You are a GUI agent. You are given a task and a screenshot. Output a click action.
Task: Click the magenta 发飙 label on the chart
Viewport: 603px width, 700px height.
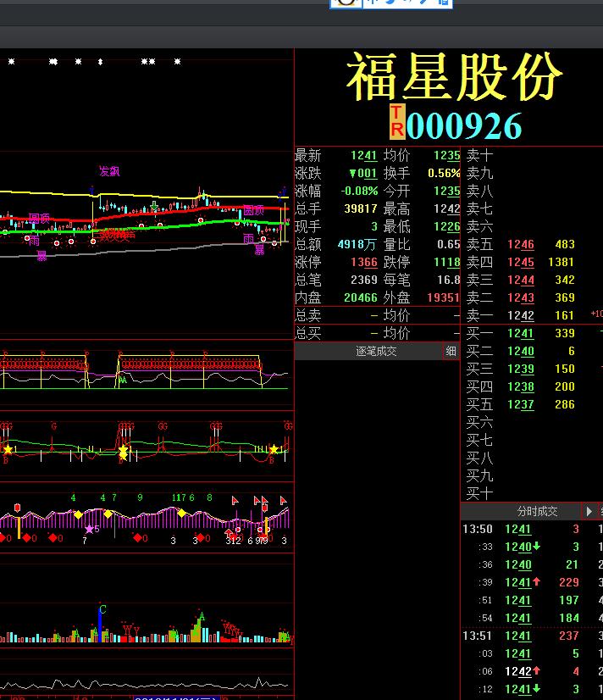(x=109, y=171)
